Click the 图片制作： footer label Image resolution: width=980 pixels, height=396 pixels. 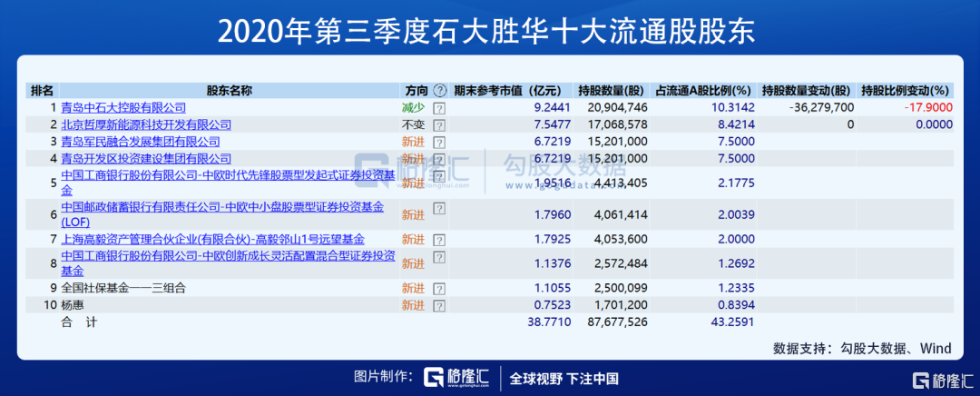click(x=383, y=377)
